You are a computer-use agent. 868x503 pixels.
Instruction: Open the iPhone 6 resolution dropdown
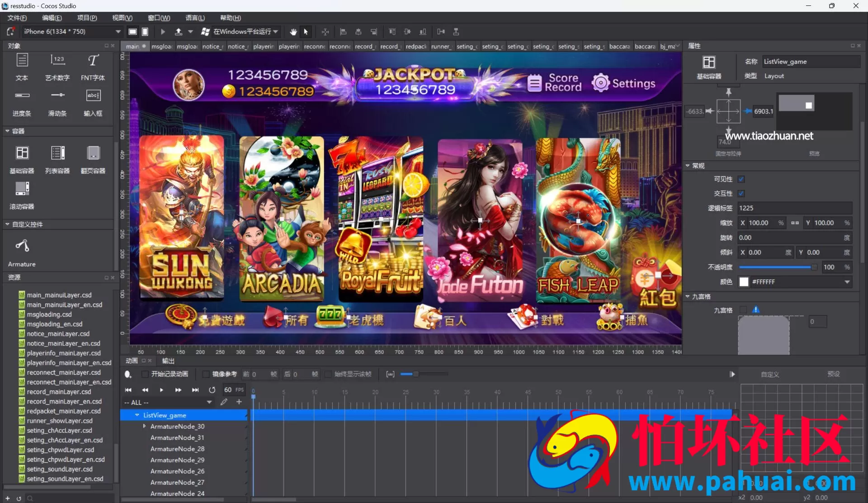(72, 32)
